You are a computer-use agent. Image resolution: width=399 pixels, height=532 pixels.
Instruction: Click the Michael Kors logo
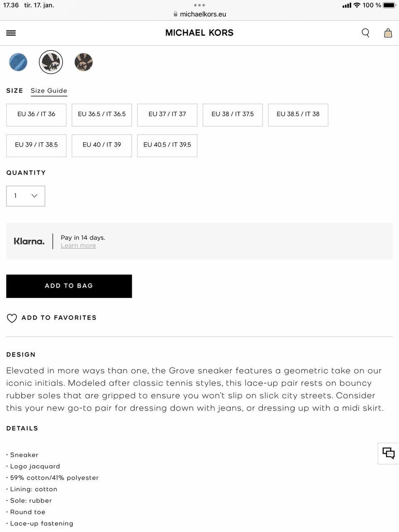pyautogui.click(x=199, y=33)
